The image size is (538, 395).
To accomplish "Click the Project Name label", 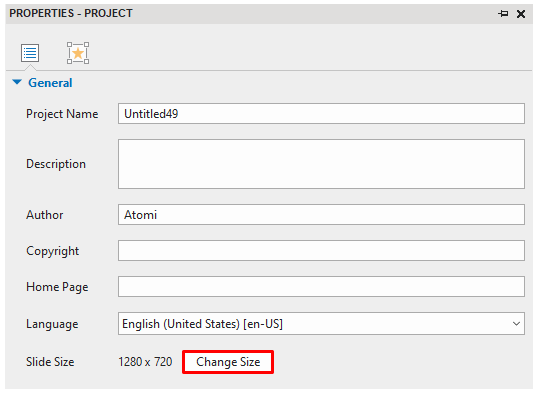I will coord(62,114).
